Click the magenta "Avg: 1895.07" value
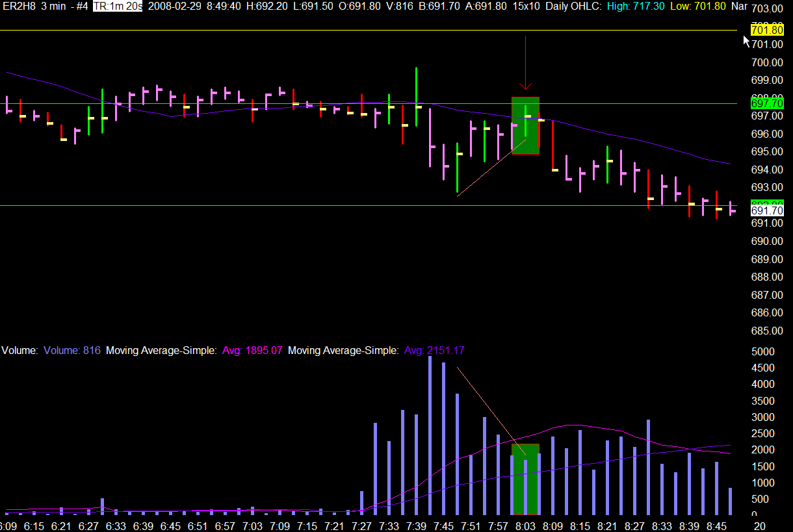The height and width of the screenshot is (532, 793). [252, 350]
